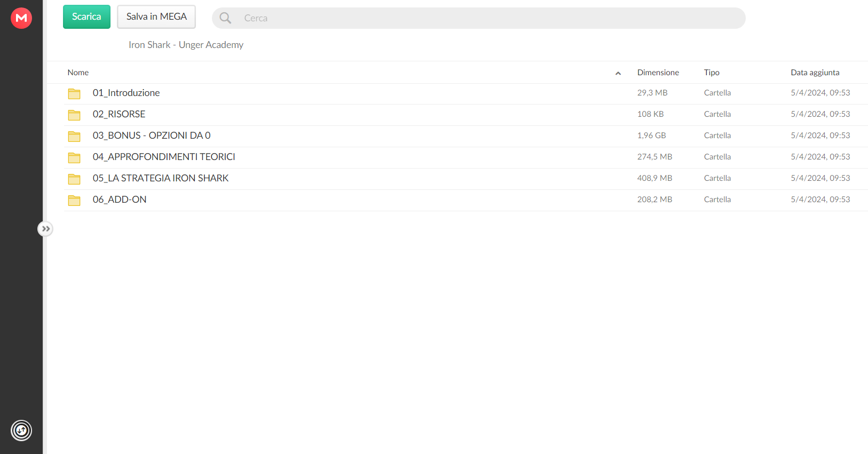
Task: Click the 04_APPROFONDIMENTI TEORICI folder icon
Action: [74, 157]
